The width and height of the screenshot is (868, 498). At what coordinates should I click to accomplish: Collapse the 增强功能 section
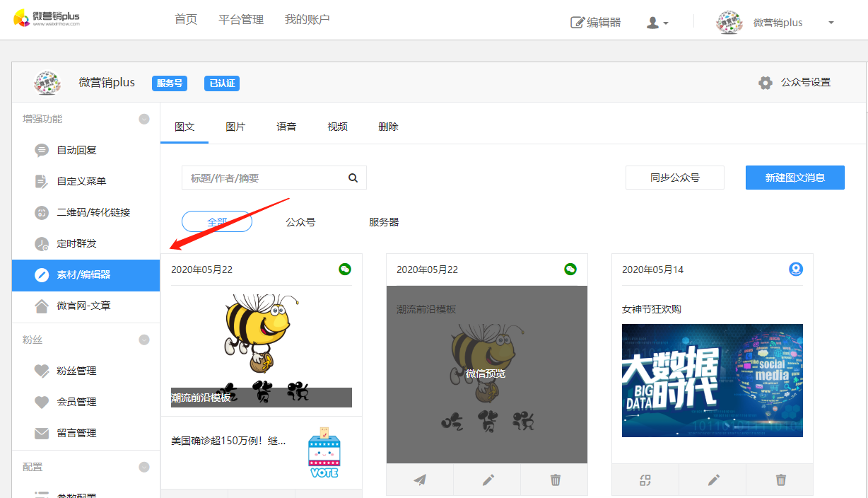pos(144,119)
